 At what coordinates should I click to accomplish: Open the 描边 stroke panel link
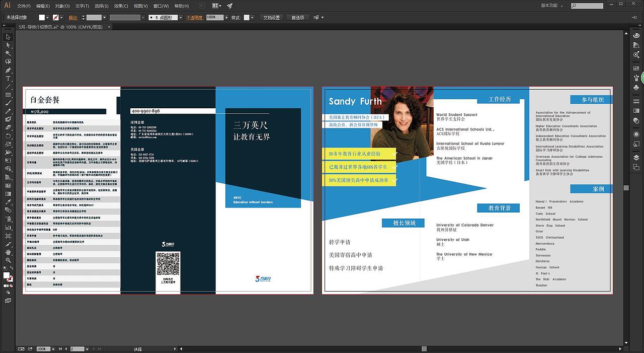pos(73,17)
